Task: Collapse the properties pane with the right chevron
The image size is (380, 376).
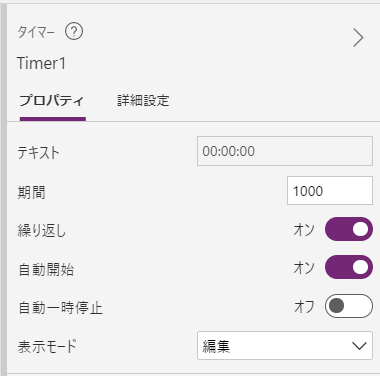Action: point(358,38)
